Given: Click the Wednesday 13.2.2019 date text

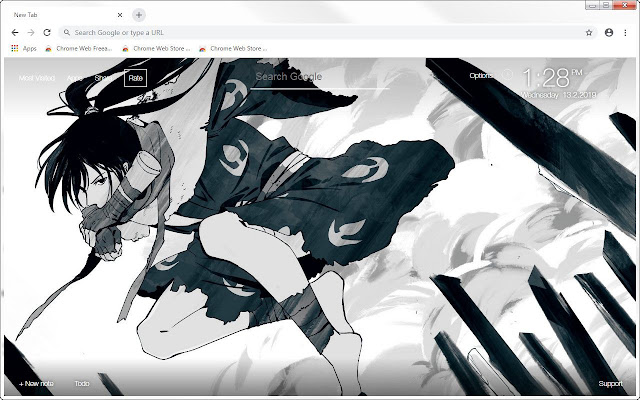Looking at the screenshot, I should pyautogui.click(x=559, y=95).
